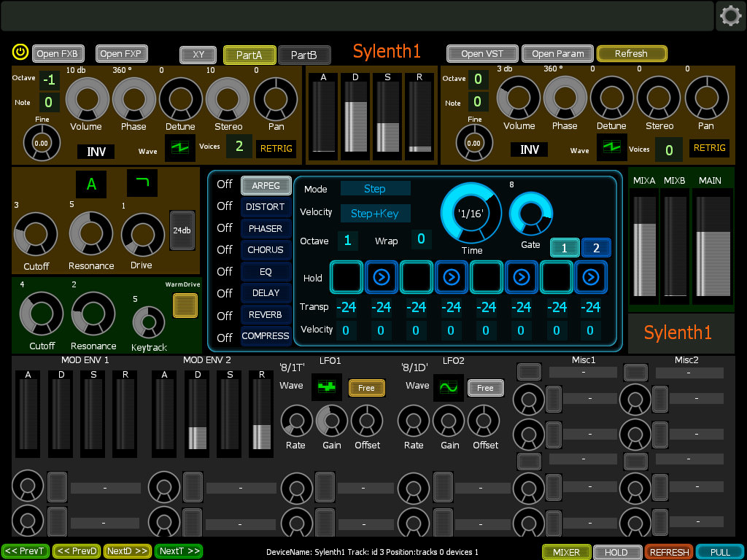Click Open Param button
The height and width of the screenshot is (560, 747).
click(558, 53)
